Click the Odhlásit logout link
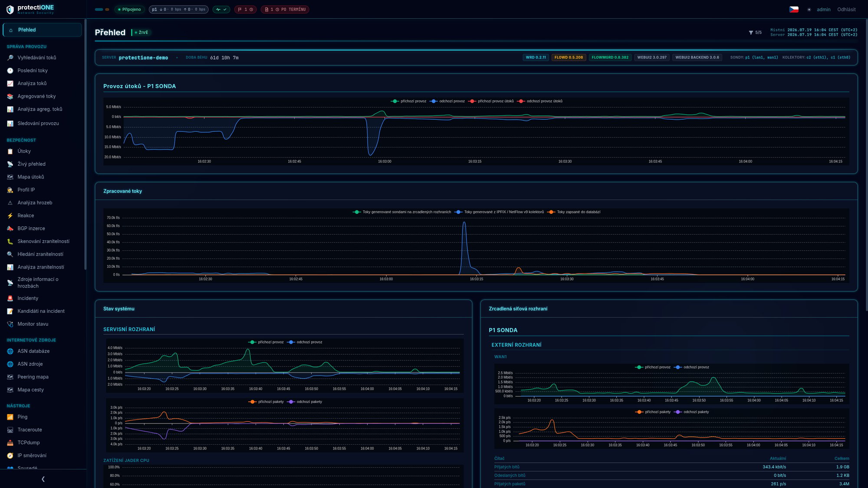 pos(846,10)
